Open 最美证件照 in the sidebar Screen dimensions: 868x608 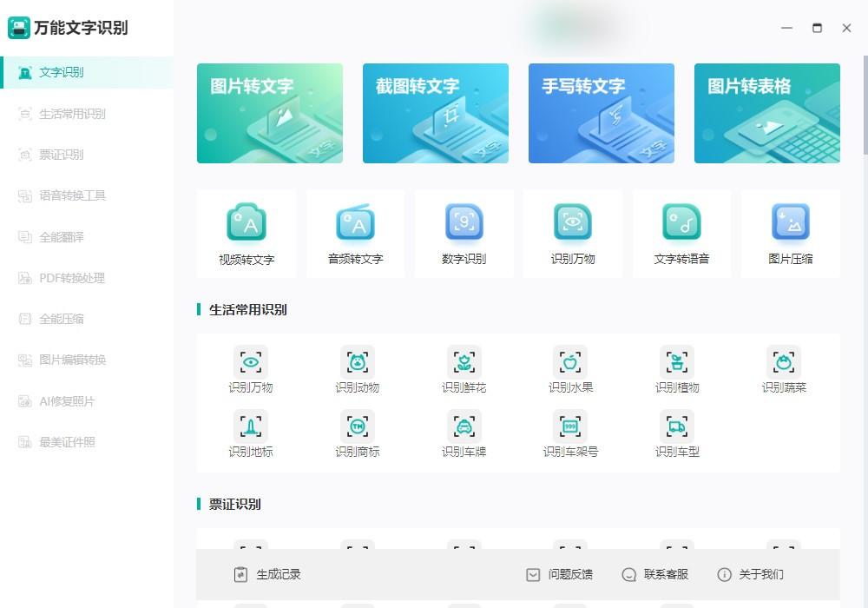point(87,442)
